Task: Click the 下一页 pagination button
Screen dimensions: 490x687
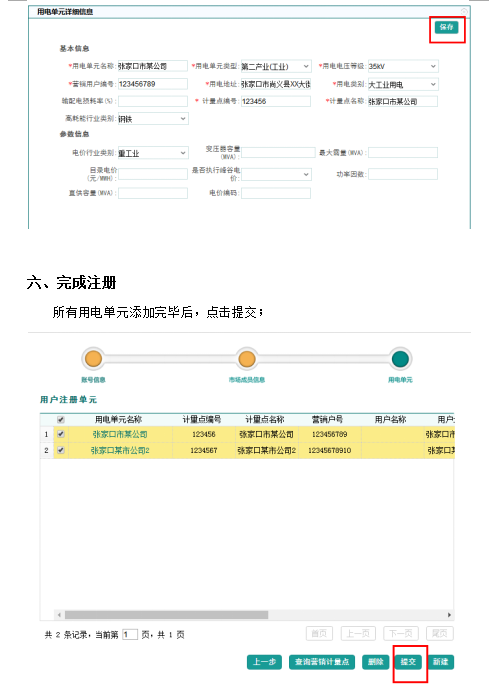Action: tap(401, 634)
